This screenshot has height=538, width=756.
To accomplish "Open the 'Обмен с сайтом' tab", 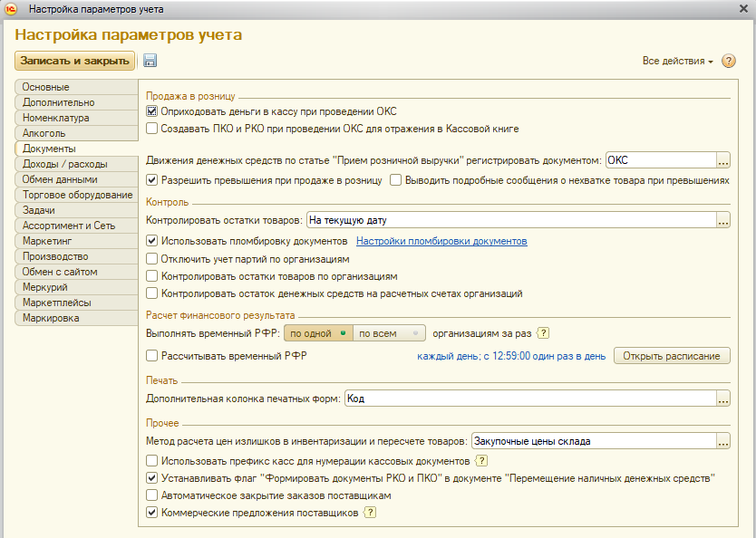I will [x=76, y=272].
